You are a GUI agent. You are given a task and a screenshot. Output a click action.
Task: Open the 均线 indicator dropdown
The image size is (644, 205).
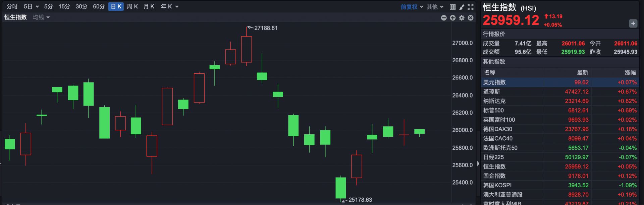coord(41,17)
